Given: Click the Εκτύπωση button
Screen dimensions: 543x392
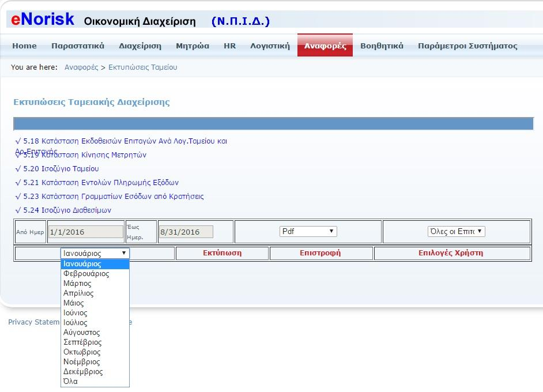Looking at the screenshot, I should coord(223,253).
